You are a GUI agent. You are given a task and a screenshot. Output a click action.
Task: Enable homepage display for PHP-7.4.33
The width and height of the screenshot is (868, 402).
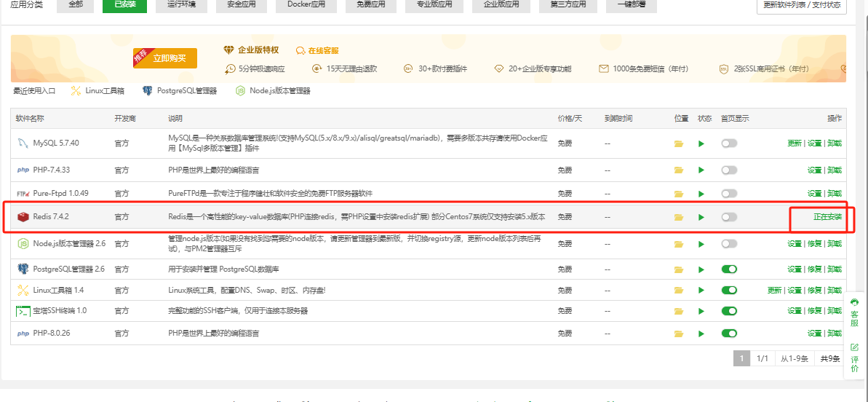[729, 170]
